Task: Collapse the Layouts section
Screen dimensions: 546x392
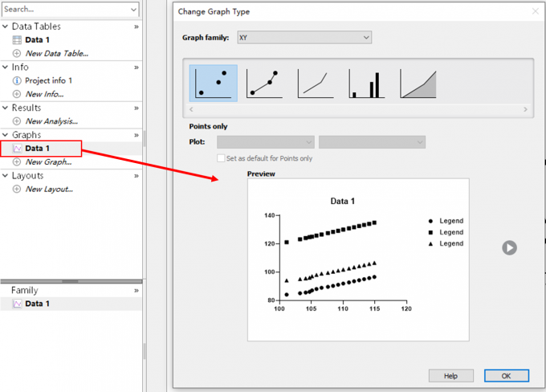Action: (x=6, y=176)
